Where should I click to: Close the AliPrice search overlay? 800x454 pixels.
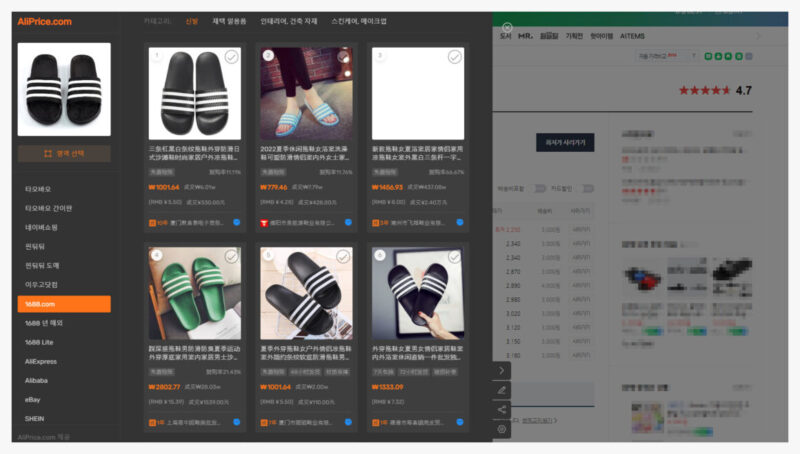[507, 27]
